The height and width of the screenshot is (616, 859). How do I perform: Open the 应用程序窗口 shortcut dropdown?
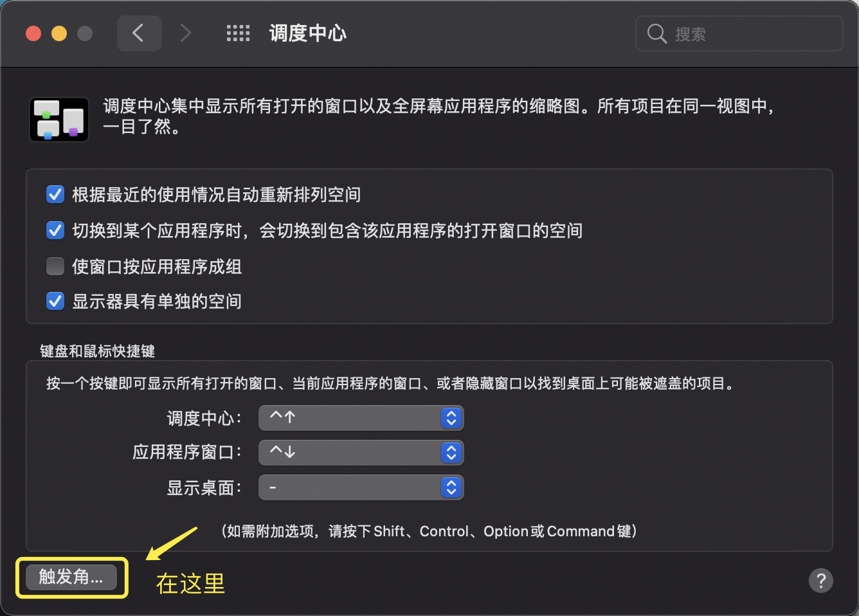tap(361, 453)
